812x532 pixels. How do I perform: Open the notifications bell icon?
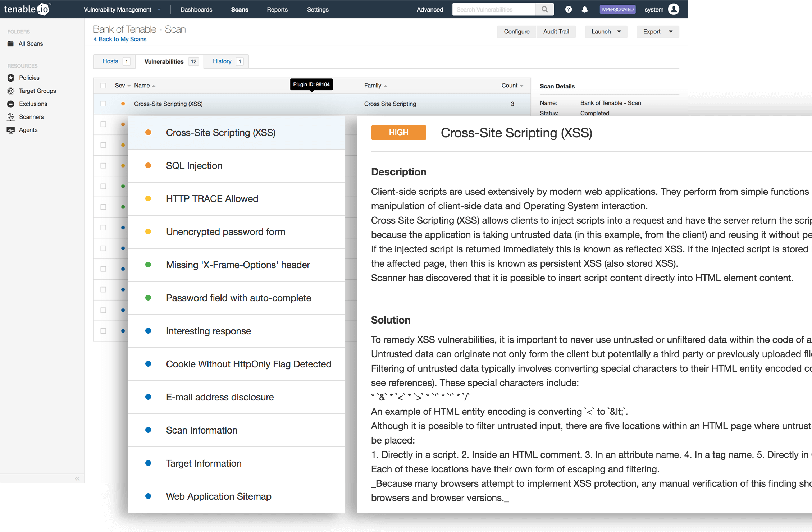pyautogui.click(x=585, y=9)
